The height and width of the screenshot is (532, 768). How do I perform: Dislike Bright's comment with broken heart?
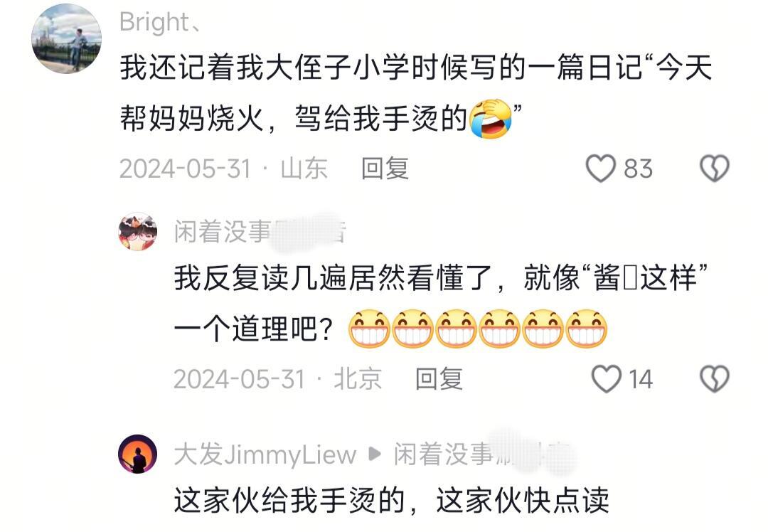pyautogui.click(x=715, y=169)
